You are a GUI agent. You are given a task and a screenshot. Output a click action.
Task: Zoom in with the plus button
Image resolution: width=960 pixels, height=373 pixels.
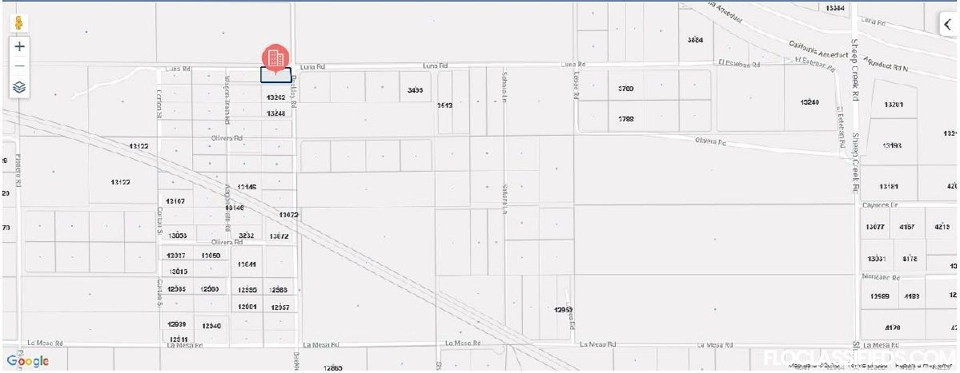[20, 47]
